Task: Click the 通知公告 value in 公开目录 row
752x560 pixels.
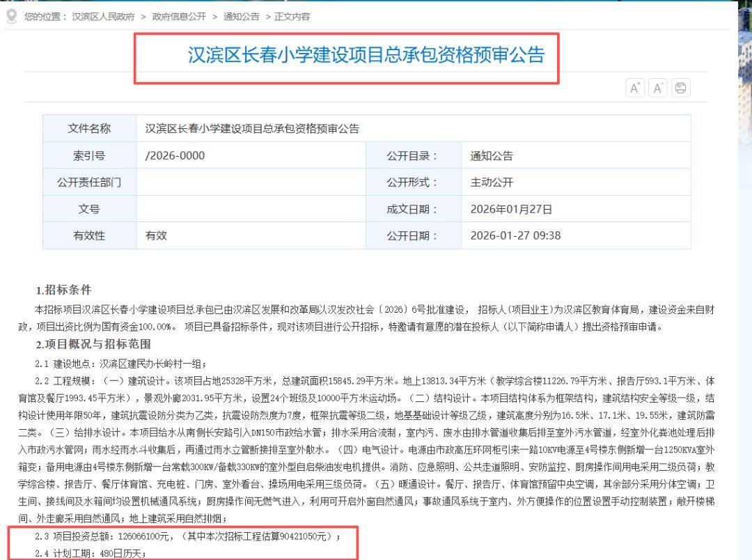Action: 491,155
